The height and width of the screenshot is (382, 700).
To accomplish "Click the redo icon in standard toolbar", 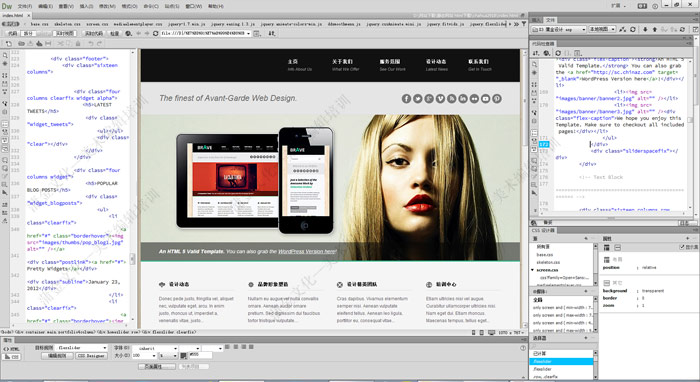I will [x=99, y=44].
